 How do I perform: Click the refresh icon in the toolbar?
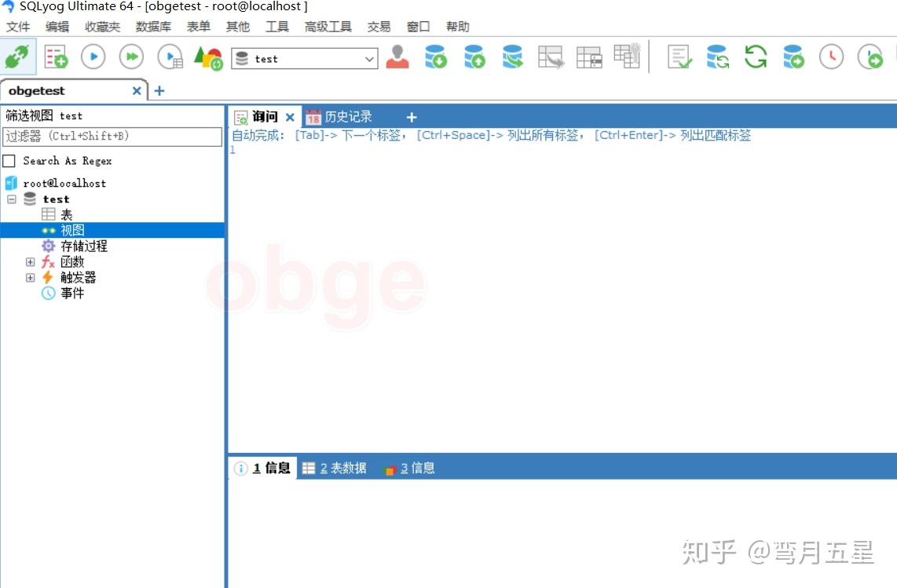(754, 57)
